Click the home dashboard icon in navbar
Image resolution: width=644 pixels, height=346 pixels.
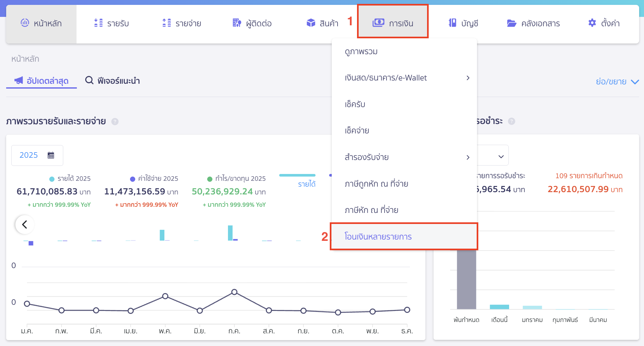[25, 23]
